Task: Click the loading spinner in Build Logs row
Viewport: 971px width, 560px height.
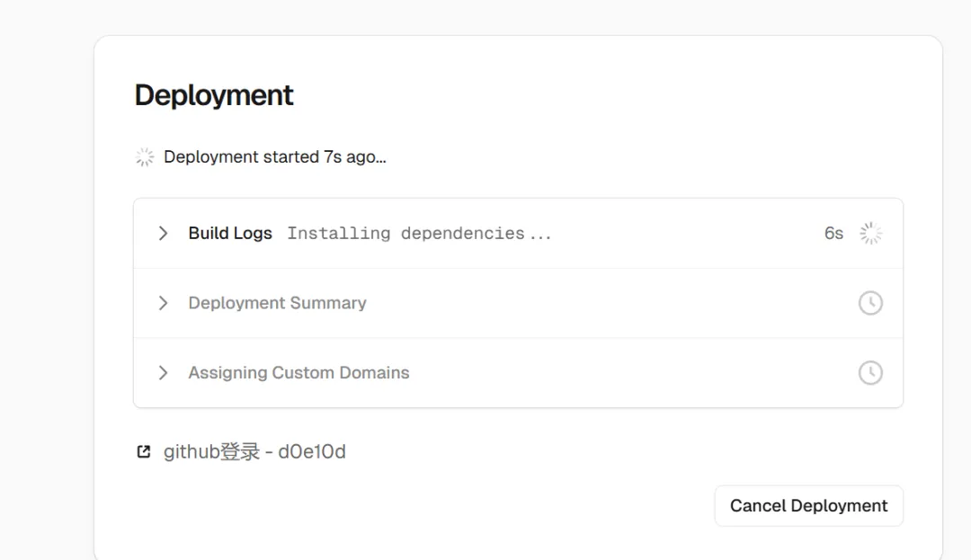Action: [x=870, y=234]
